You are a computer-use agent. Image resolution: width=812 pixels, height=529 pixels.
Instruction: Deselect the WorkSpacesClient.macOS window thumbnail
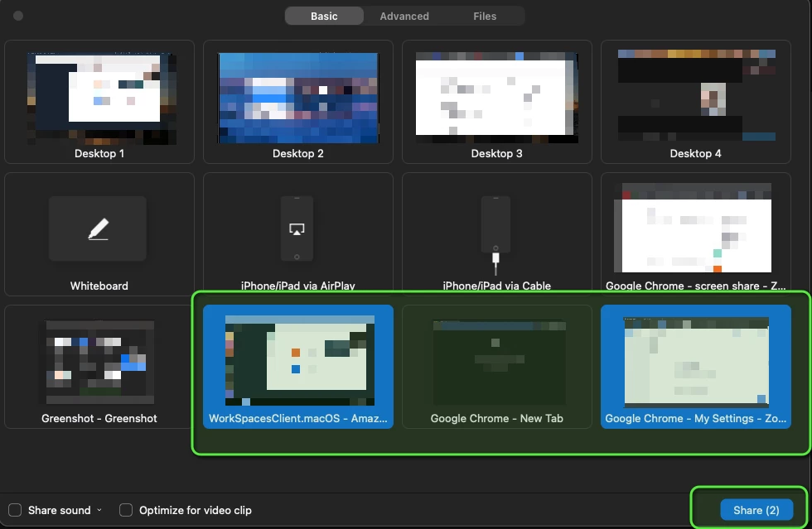(298, 367)
